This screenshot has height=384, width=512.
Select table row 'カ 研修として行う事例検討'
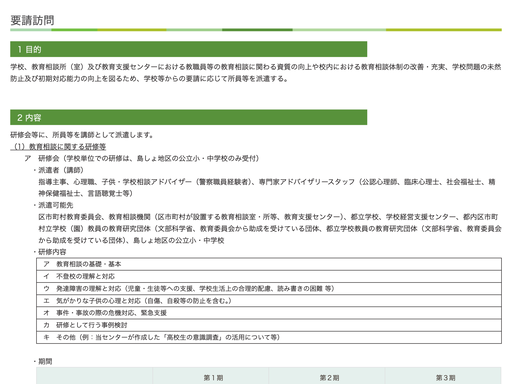[269, 325]
